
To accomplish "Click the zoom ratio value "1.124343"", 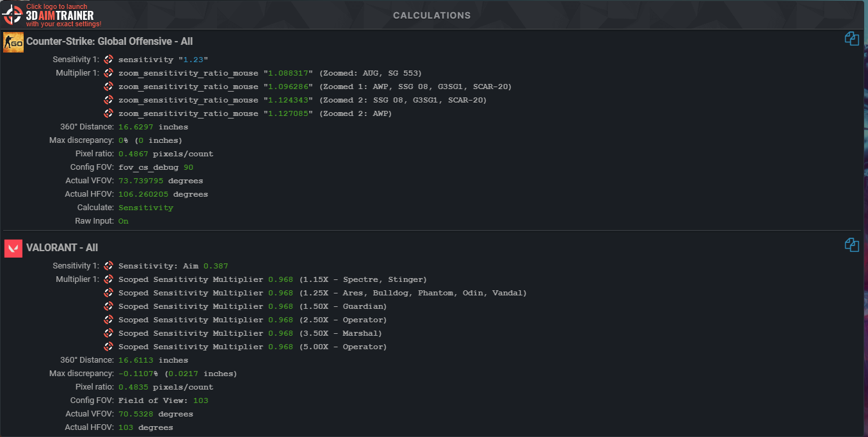I will [x=288, y=100].
